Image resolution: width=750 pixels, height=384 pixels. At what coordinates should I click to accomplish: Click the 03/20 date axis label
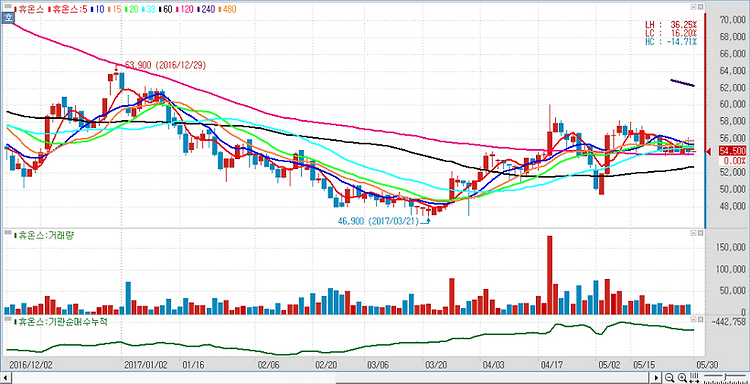435,365
